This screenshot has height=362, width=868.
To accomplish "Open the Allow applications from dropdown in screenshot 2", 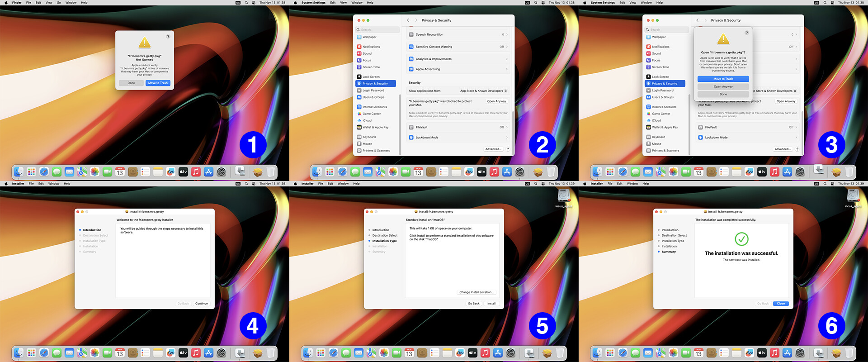I will (x=483, y=91).
